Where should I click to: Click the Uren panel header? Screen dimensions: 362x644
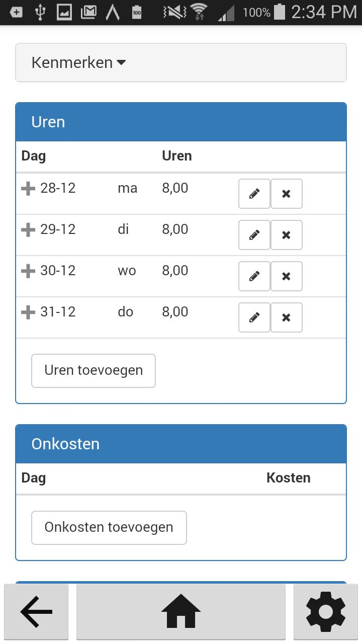(x=48, y=121)
